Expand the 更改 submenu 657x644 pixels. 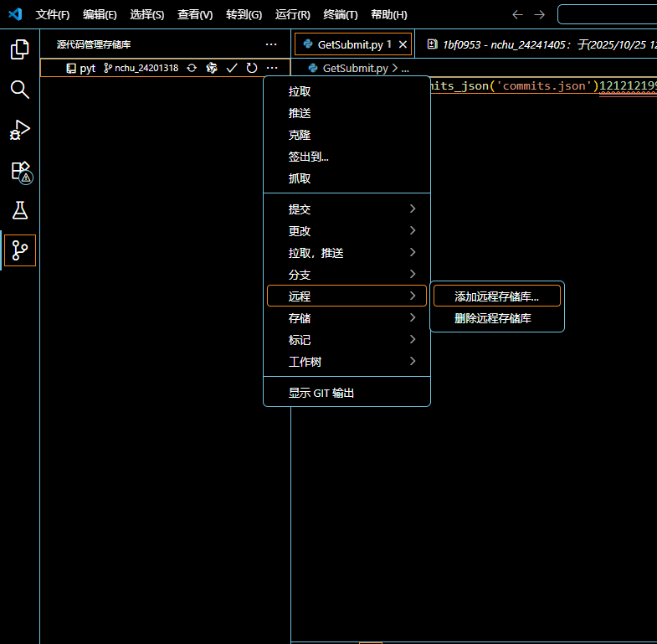click(x=347, y=231)
